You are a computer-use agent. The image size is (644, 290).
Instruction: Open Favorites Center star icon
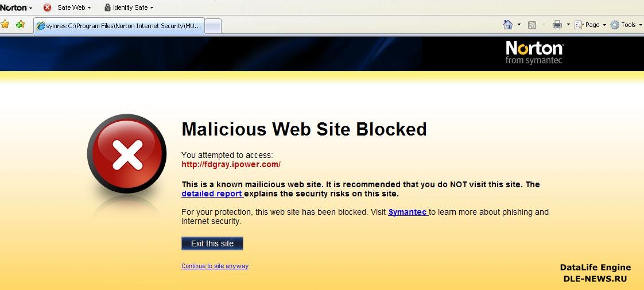click(x=5, y=25)
